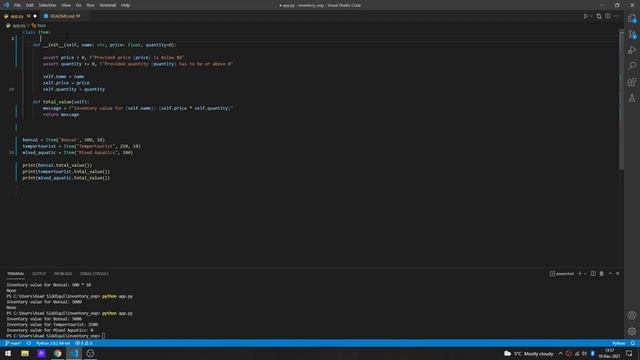Image resolution: width=640 pixels, height=360 pixels.
Task: Click the editor vertical scrollbar
Action: click(621, 100)
